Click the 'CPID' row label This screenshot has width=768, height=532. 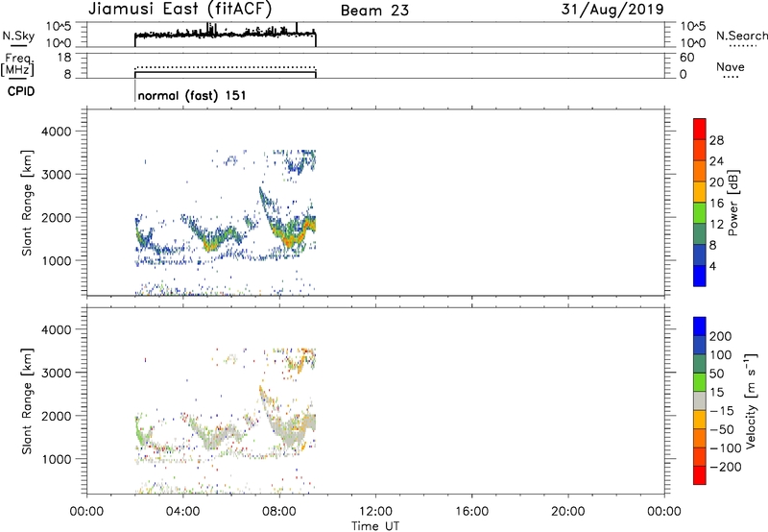(21, 91)
